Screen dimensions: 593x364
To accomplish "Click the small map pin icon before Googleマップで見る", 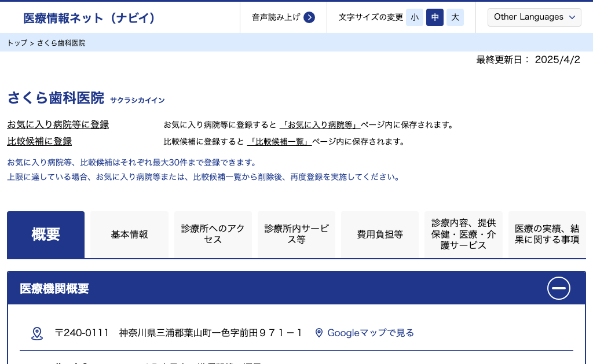I will (x=319, y=333).
